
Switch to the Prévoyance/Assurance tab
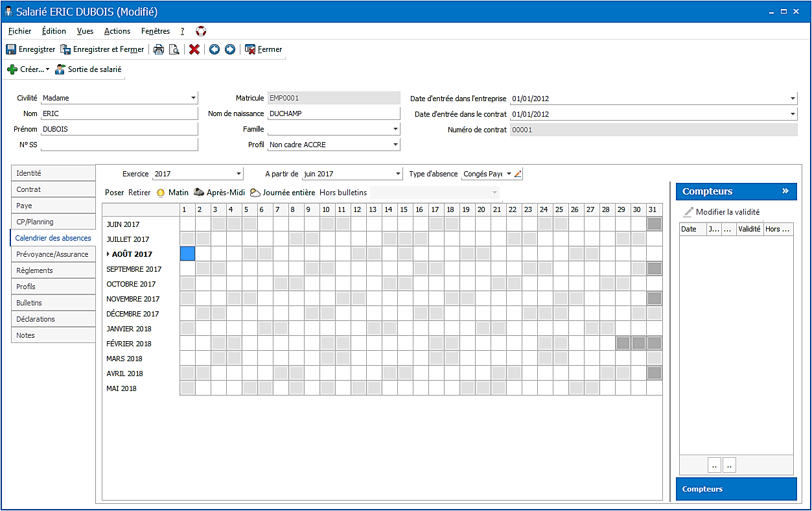(x=53, y=254)
